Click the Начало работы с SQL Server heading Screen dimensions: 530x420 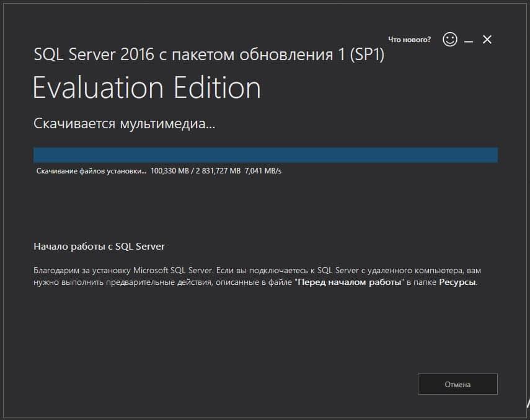[99, 246]
